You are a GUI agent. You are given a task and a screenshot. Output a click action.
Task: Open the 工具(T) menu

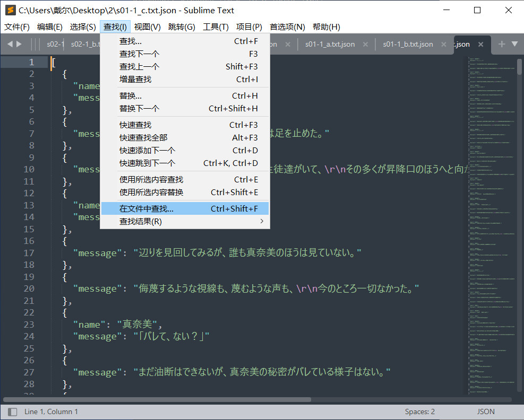[216, 27]
